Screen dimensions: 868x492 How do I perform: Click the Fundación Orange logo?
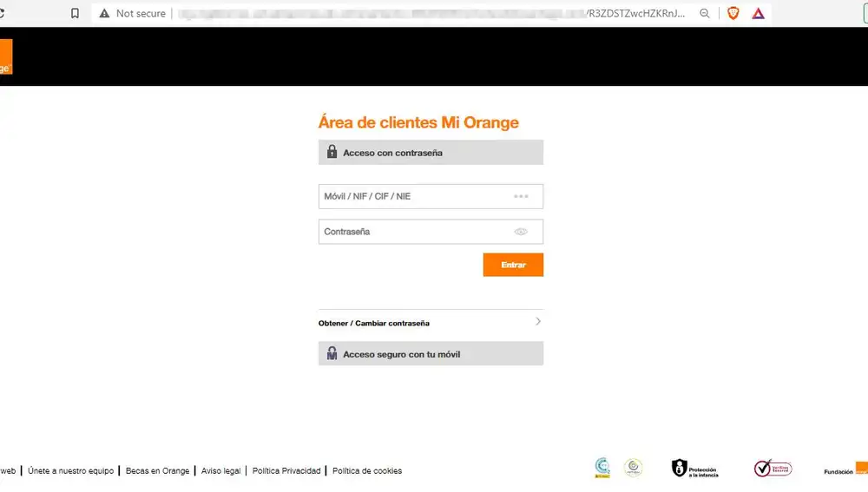click(x=845, y=469)
